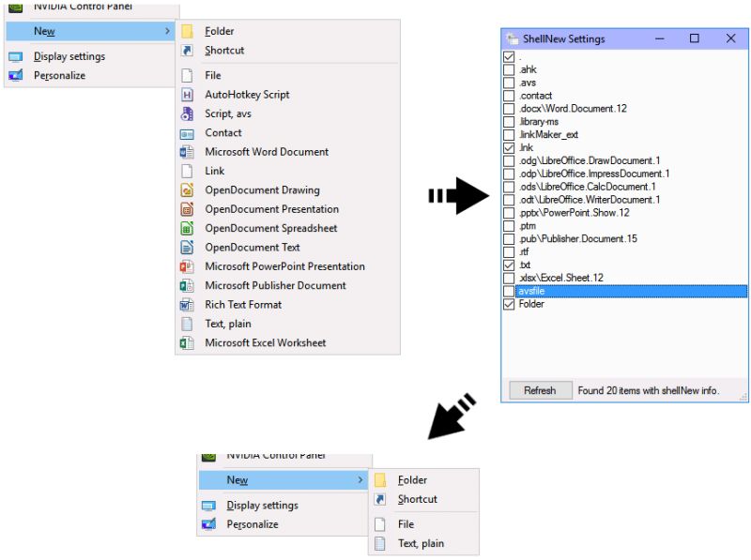Click Personalize icon in lower context menu
This screenshot has width=751, height=560.
click(208, 524)
